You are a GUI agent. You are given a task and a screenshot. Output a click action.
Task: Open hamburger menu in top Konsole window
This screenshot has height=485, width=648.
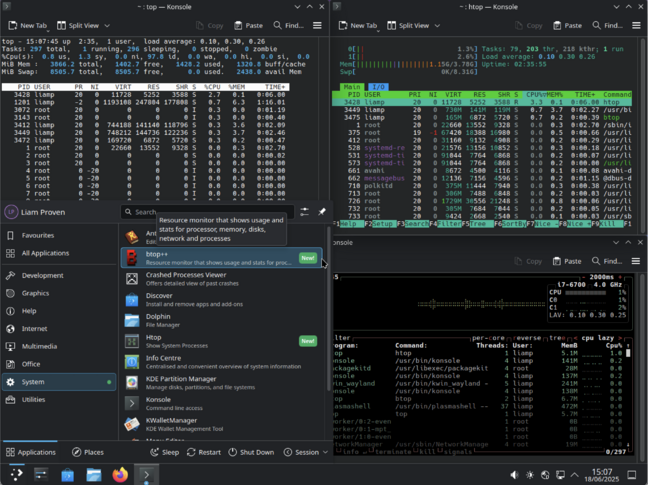click(x=317, y=26)
